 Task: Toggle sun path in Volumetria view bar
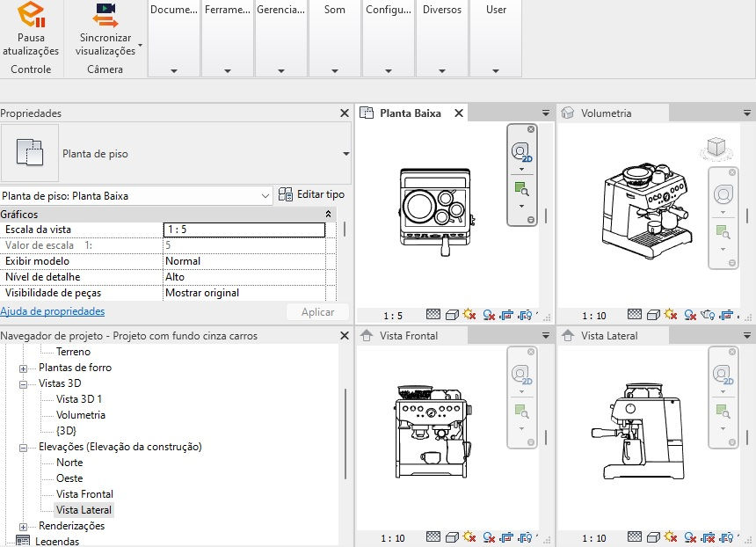click(671, 315)
